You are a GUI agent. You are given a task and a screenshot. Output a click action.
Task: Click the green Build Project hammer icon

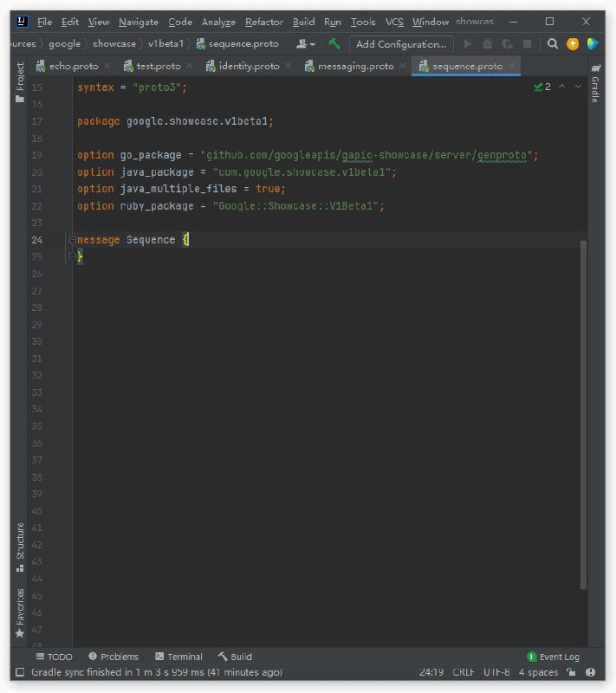click(334, 44)
